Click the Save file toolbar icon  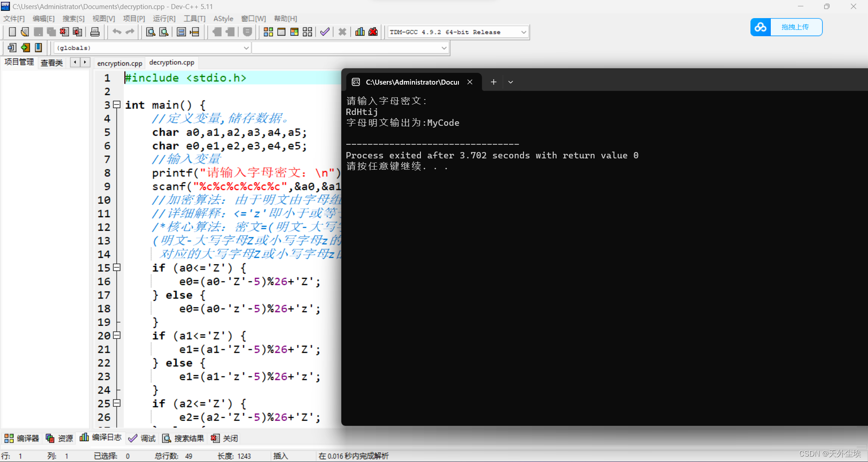coord(38,32)
